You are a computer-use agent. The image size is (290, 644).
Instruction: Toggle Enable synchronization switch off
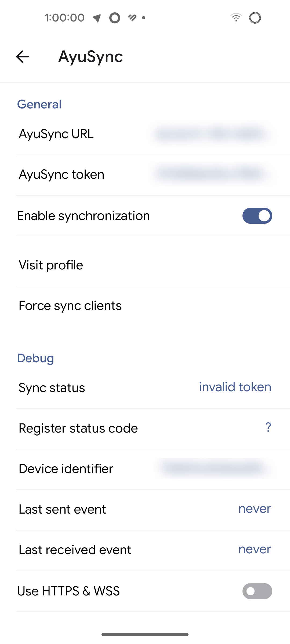[x=257, y=216]
